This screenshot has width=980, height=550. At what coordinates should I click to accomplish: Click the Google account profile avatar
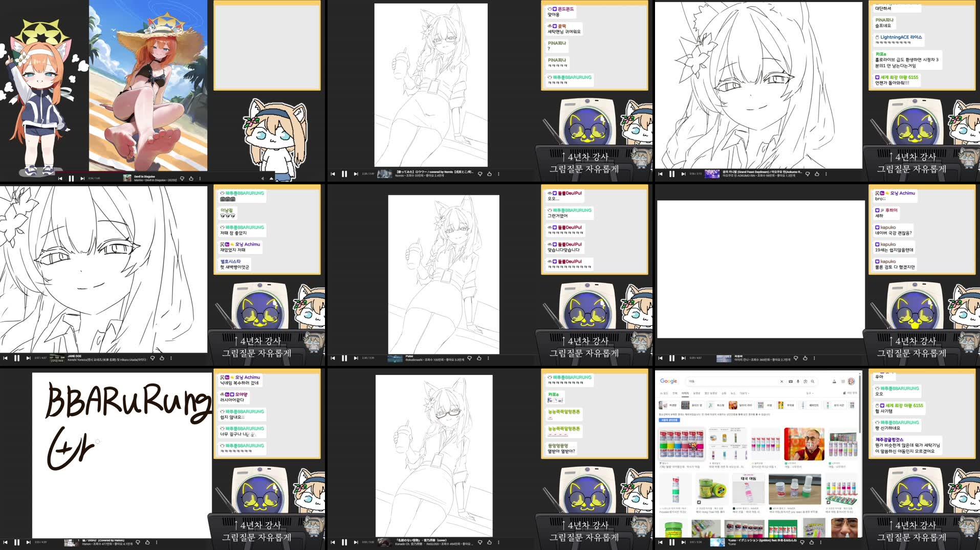point(852,382)
